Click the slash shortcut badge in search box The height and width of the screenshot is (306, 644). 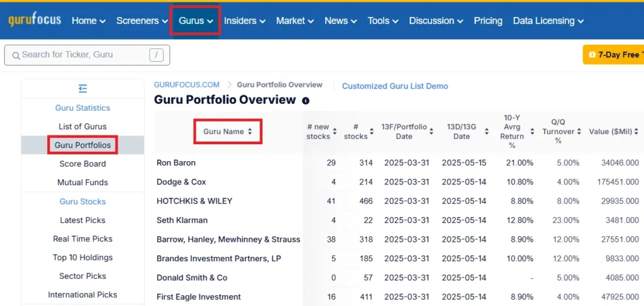pos(157,55)
